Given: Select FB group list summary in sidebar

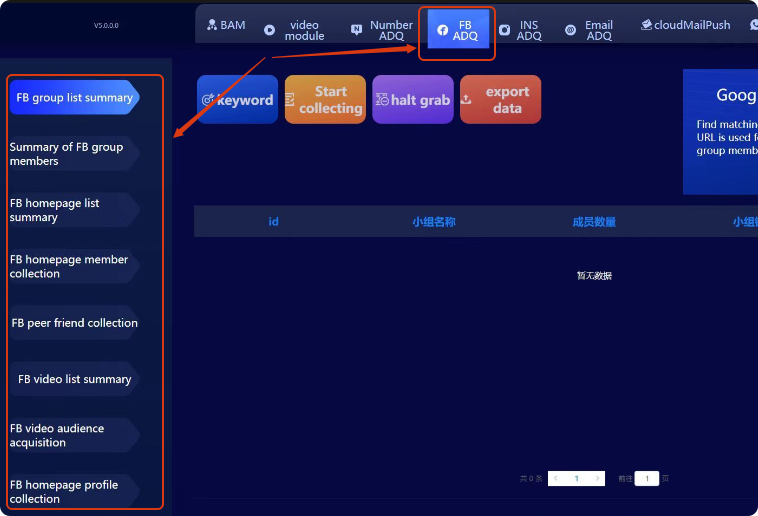Looking at the screenshot, I should point(74,98).
